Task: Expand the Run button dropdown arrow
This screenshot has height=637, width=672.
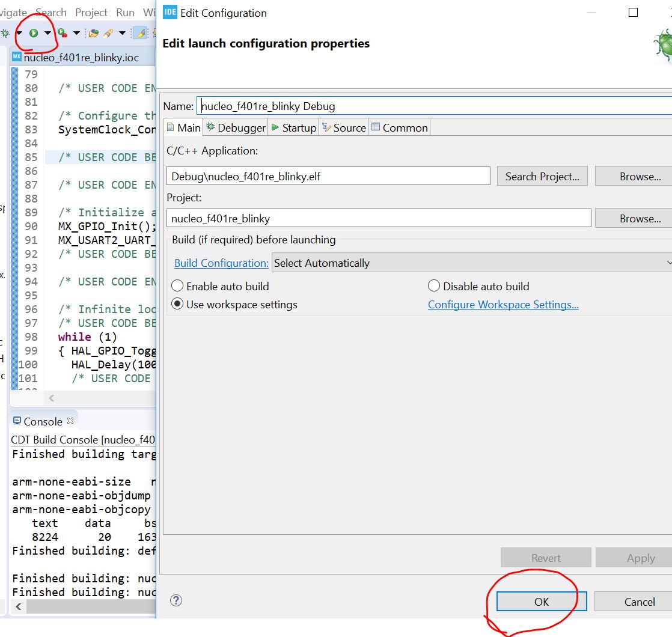Action: click(x=47, y=33)
